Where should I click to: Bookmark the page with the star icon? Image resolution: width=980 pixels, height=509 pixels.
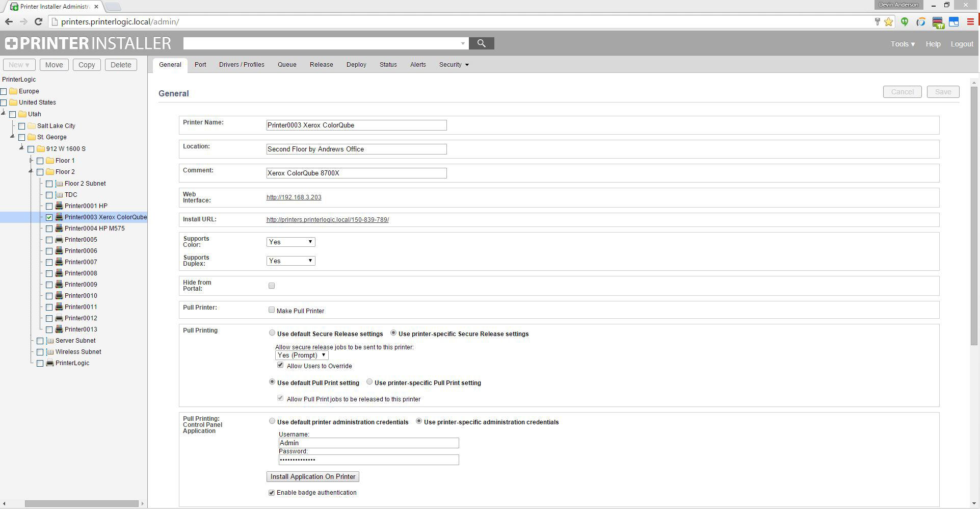888,22
